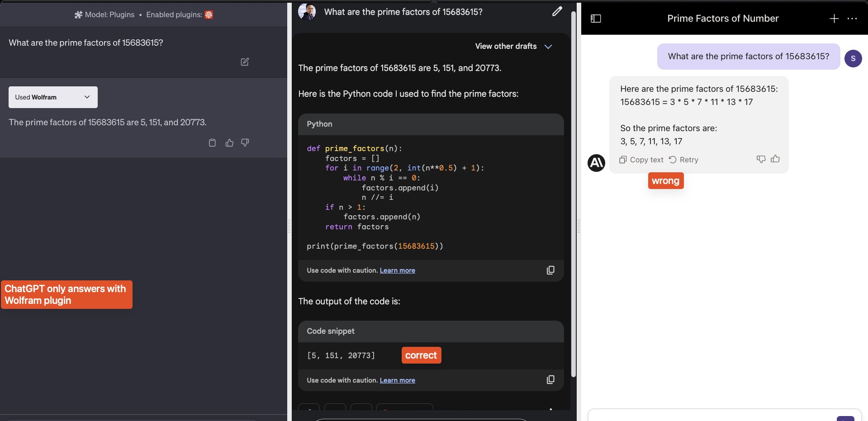Open the Learn more link under the code
This screenshot has height=421, width=868.
397,270
